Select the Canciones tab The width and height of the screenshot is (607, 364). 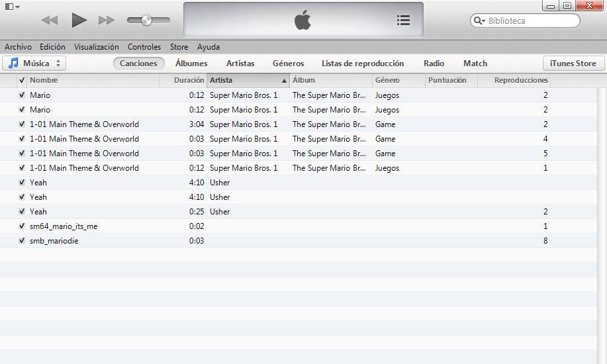[138, 63]
